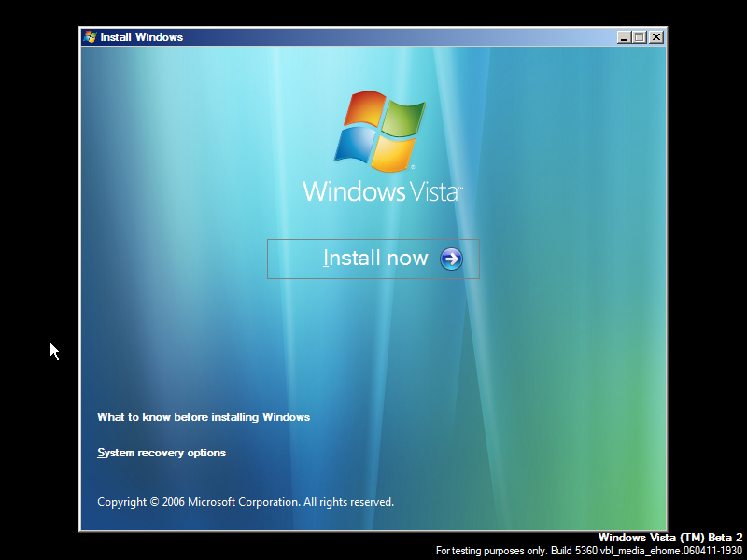
Task: Select the underlined S in System recovery options
Action: click(x=100, y=453)
